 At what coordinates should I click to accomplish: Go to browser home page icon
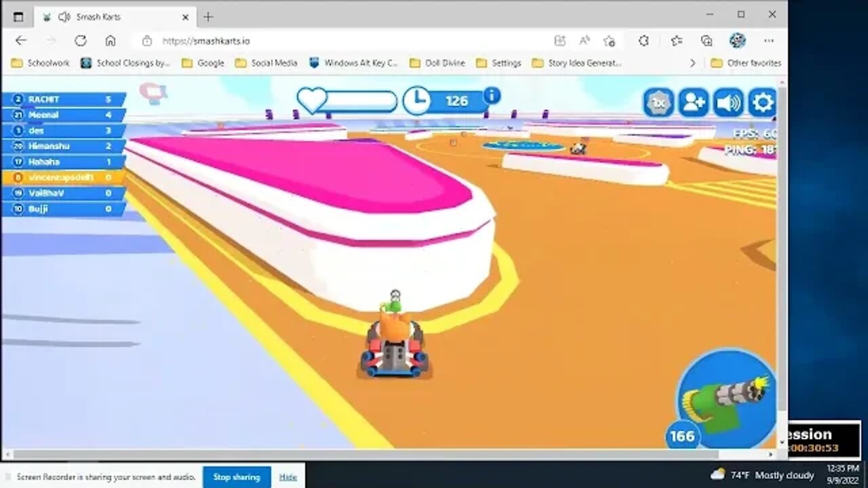pyautogui.click(x=111, y=41)
